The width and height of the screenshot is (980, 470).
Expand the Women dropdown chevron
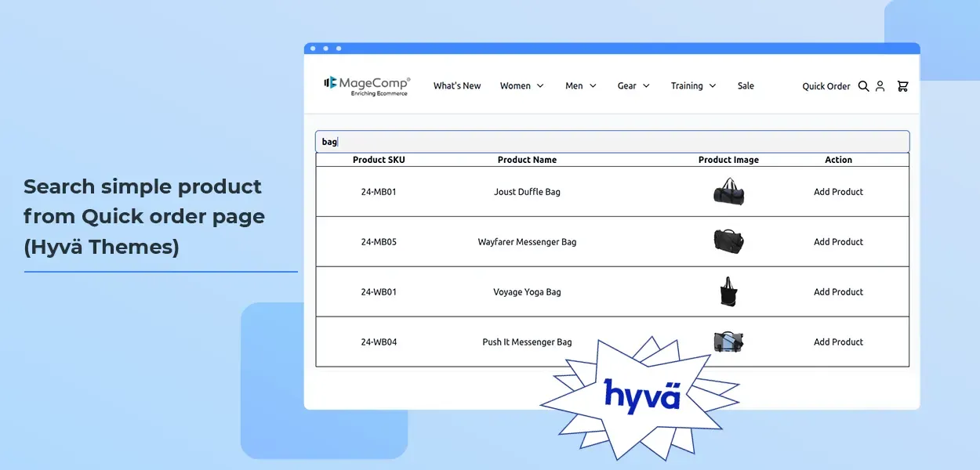tap(540, 86)
